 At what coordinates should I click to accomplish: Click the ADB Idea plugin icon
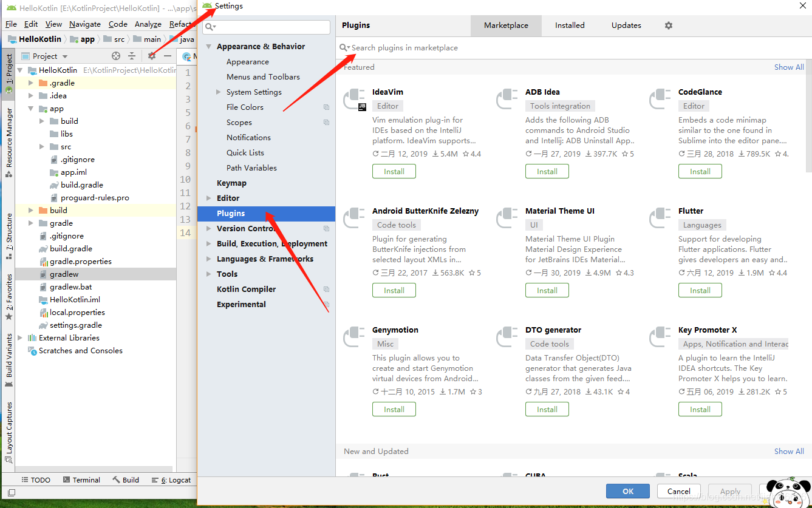(508, 100)
